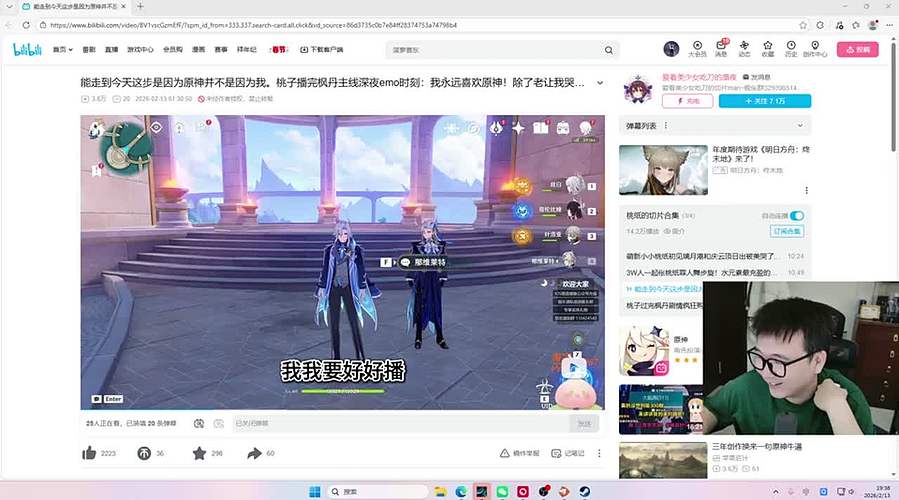Image resolution: width=899 pixels, height=500 pixels.
Task: Open the 收藏 favorites icon
Action: click(768, 49)
